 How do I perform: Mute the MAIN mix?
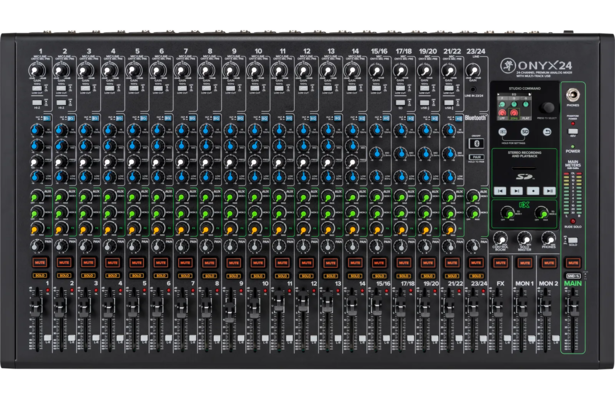pos(573,262)
